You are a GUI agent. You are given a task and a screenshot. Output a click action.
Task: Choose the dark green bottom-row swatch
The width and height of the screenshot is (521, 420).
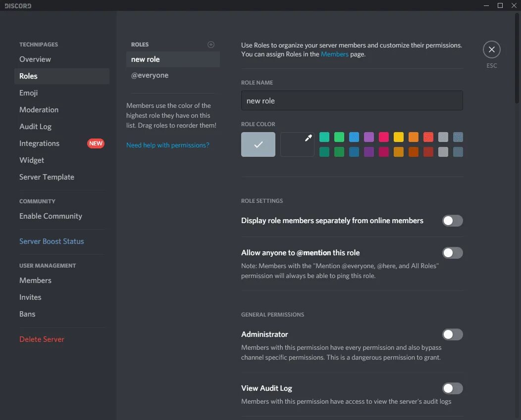(339, 152)
